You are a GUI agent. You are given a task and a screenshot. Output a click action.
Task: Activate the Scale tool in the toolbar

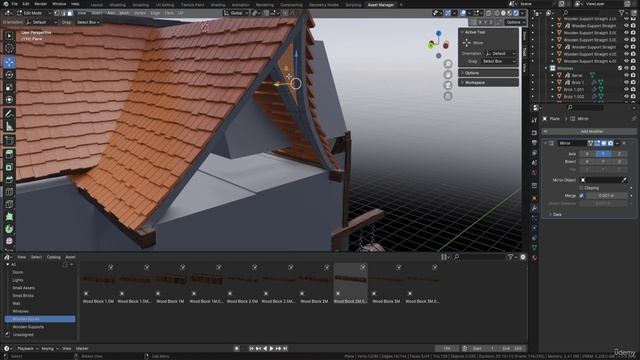click(9, 87)
